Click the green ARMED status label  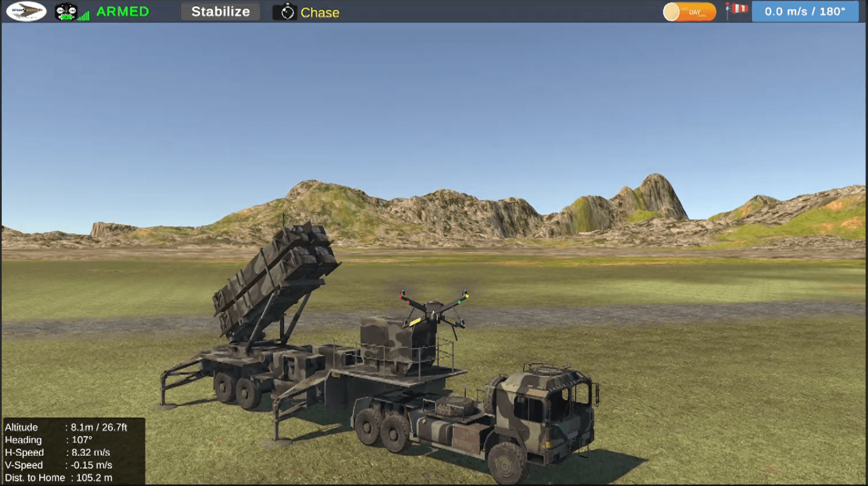123,12
